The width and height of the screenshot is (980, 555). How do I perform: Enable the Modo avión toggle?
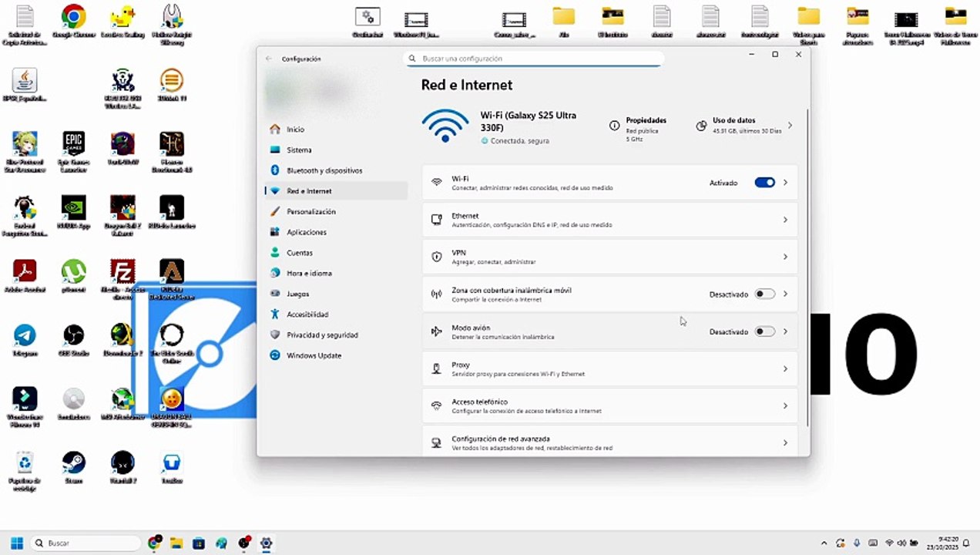click(x=764, y=331)
